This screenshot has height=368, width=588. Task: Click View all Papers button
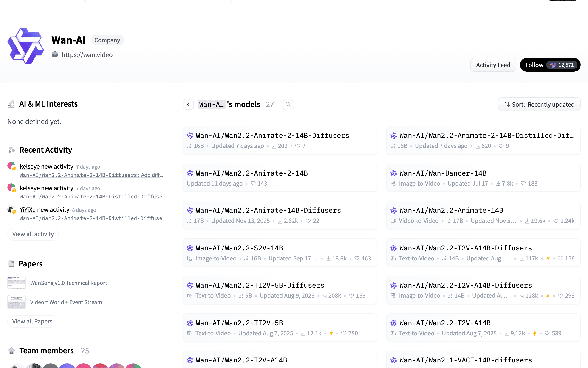pos(32,321)
